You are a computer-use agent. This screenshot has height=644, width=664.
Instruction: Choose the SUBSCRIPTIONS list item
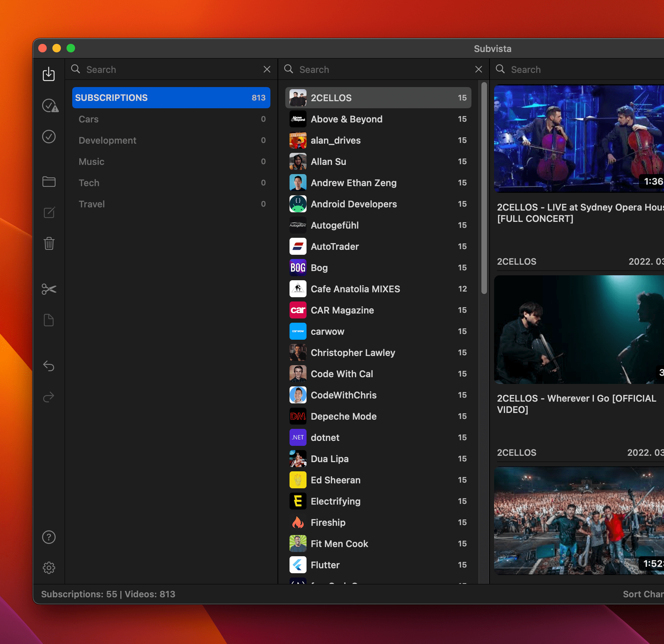[x=171, y=98]
